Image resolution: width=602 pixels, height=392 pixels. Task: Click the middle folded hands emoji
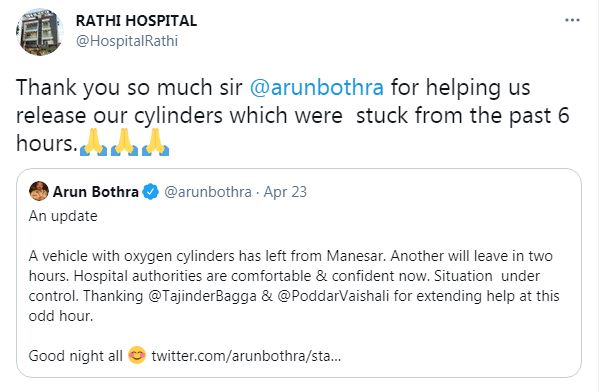pos(124,142)
